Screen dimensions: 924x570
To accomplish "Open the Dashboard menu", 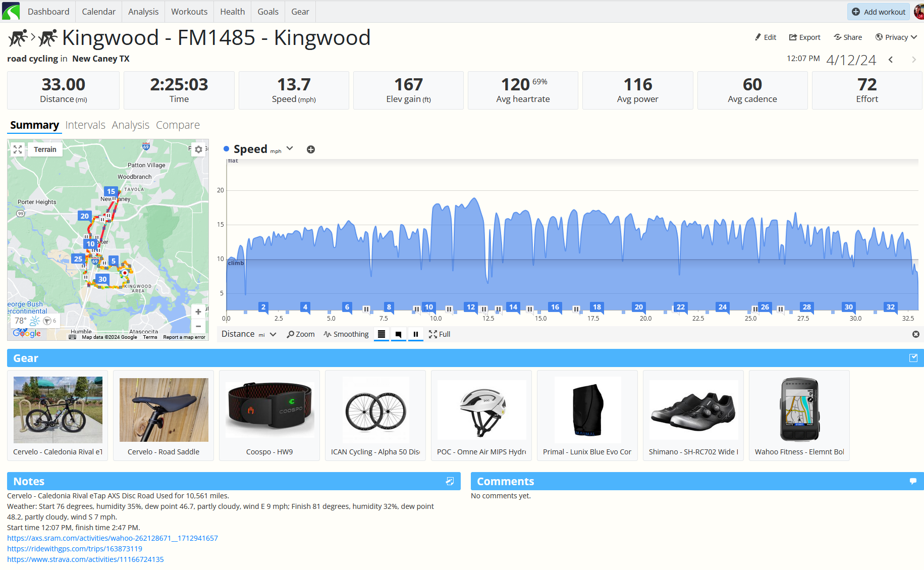I will click(x=48, y=12).
